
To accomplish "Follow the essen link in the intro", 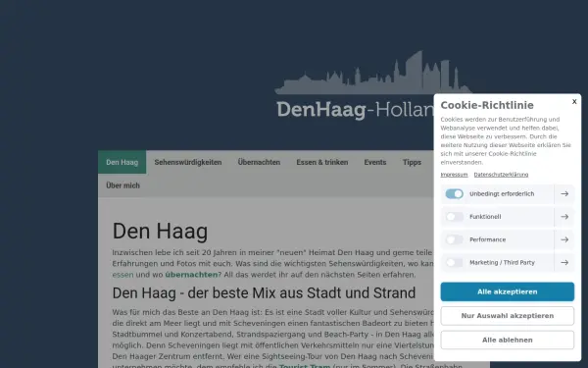I will [x=122, y=275].
